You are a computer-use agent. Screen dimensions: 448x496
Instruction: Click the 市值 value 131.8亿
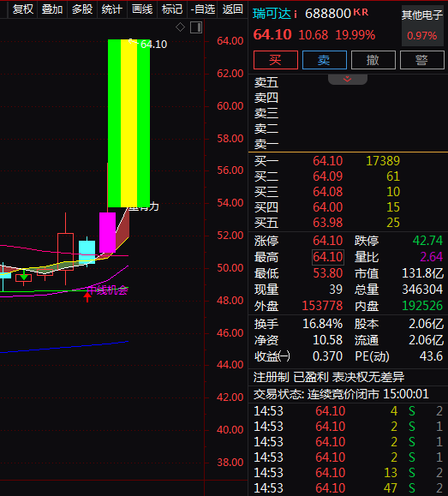[x=422, y=273]
